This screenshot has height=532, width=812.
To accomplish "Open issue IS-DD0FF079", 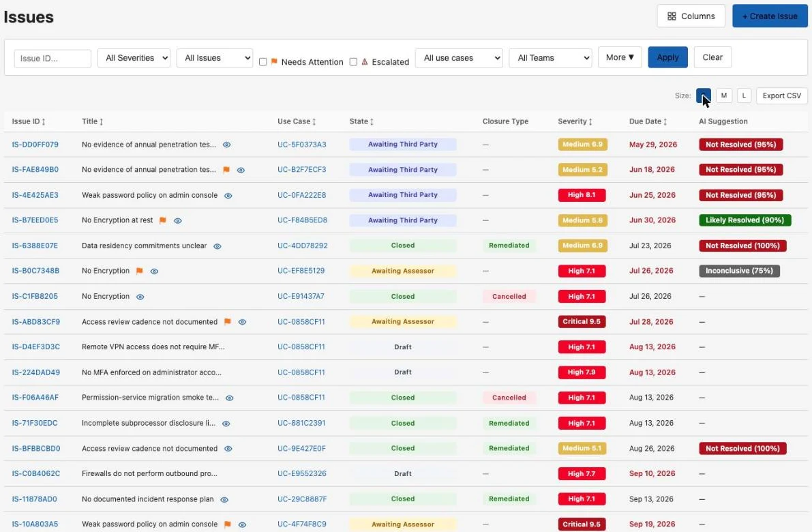I will [35, 145].
